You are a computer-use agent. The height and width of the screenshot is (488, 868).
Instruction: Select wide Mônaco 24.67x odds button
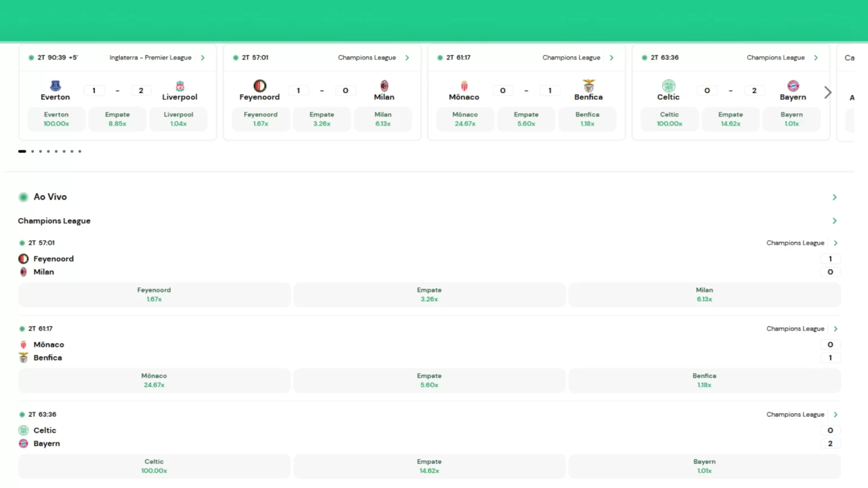(x=154, y=381)
